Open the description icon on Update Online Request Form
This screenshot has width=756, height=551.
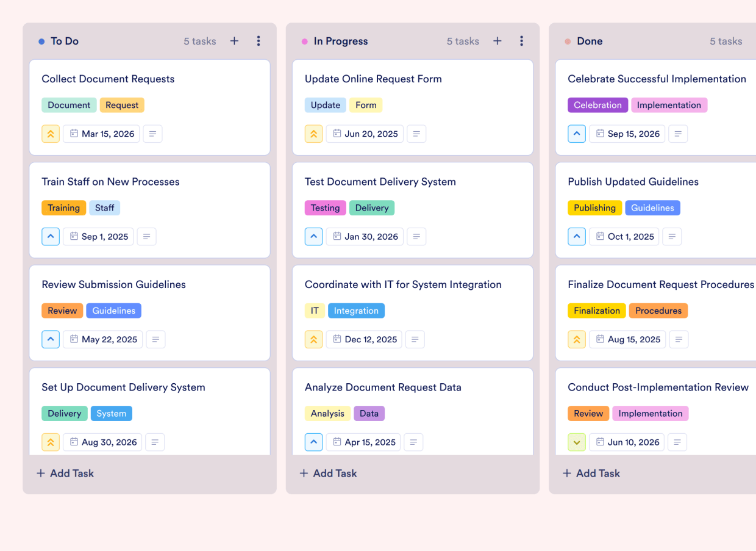pos(416,134)
